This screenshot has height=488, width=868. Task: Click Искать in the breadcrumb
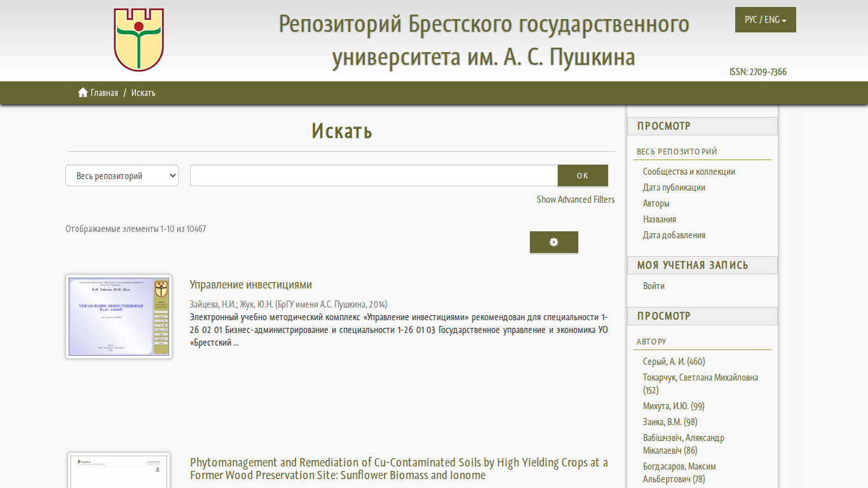tap(144, 93)
